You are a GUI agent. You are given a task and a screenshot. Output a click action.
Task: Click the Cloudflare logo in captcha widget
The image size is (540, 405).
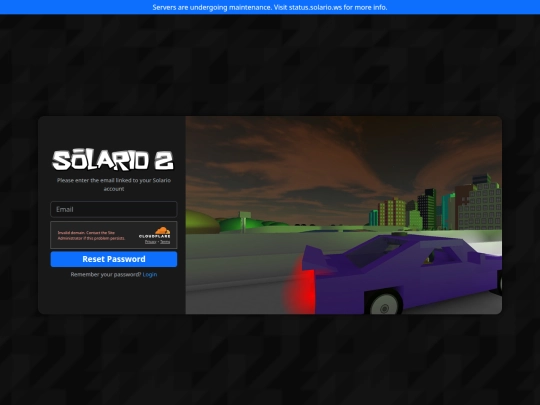(x=155, y=232)
